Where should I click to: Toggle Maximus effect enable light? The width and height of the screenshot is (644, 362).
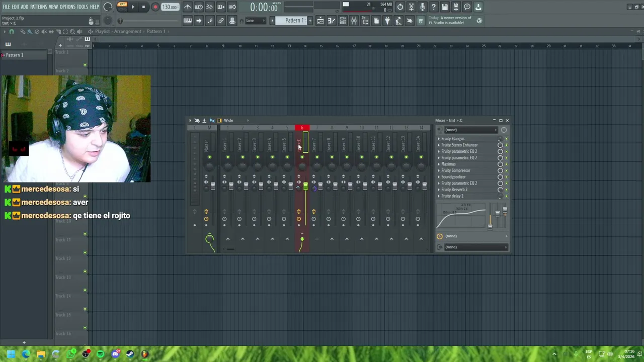tap(506, 164)
